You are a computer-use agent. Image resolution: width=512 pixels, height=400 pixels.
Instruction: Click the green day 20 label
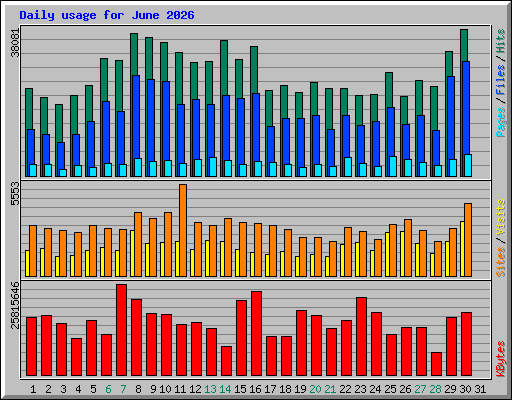(315, 389)
